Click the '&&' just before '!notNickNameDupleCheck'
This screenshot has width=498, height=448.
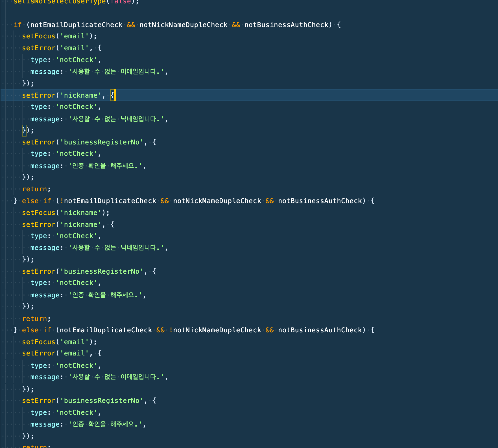(x=160, y=330)
